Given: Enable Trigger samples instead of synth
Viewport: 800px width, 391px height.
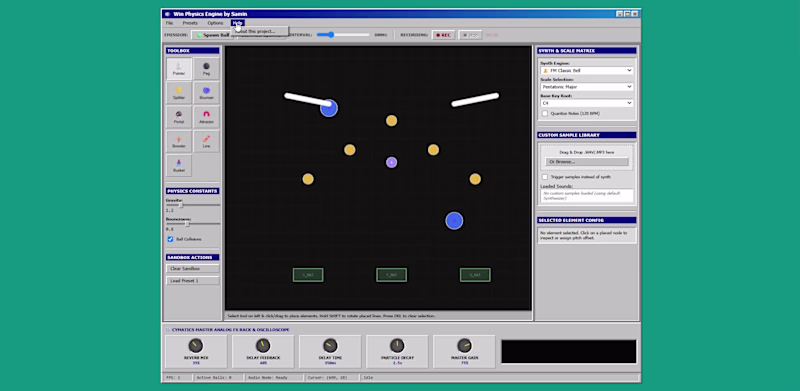Looking at the screenshot, I should 545,177.
